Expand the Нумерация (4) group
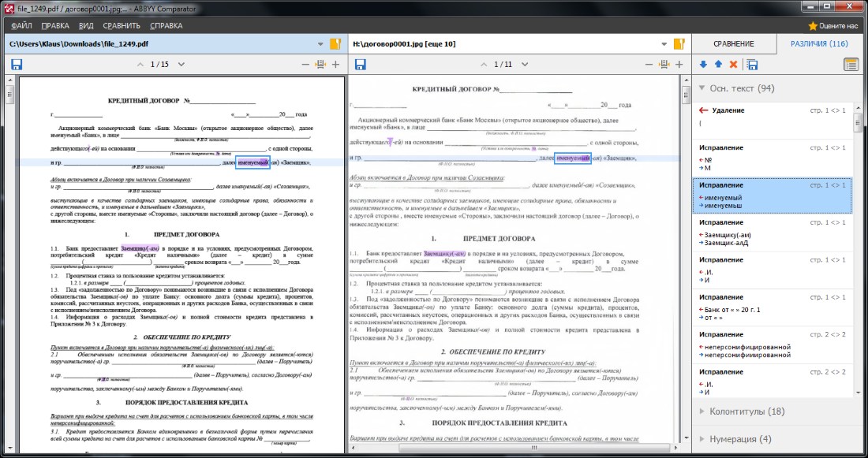The image size is (868, 458). [x=702, y=439]
